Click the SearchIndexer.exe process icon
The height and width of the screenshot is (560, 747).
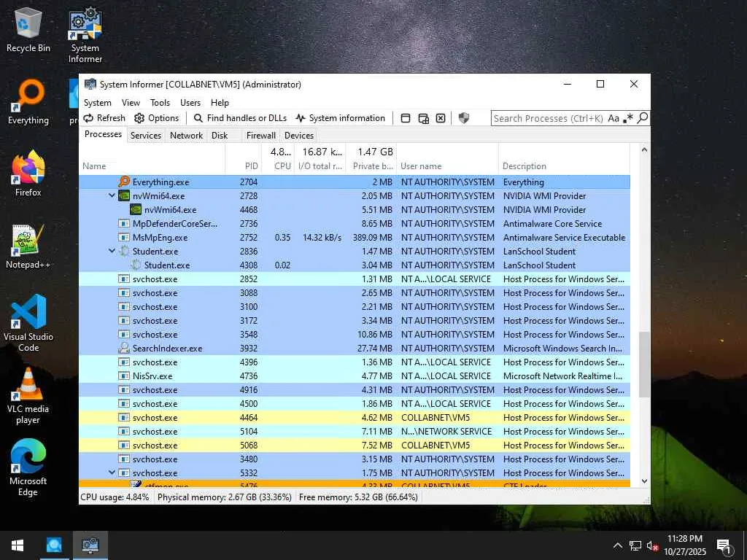click(x=124, y=348)
